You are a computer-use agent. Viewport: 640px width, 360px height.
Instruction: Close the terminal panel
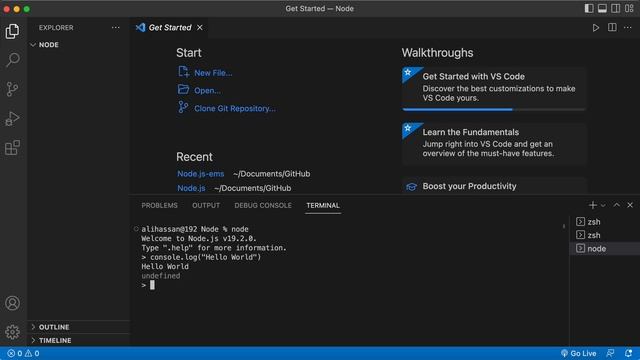coord(630,205)
